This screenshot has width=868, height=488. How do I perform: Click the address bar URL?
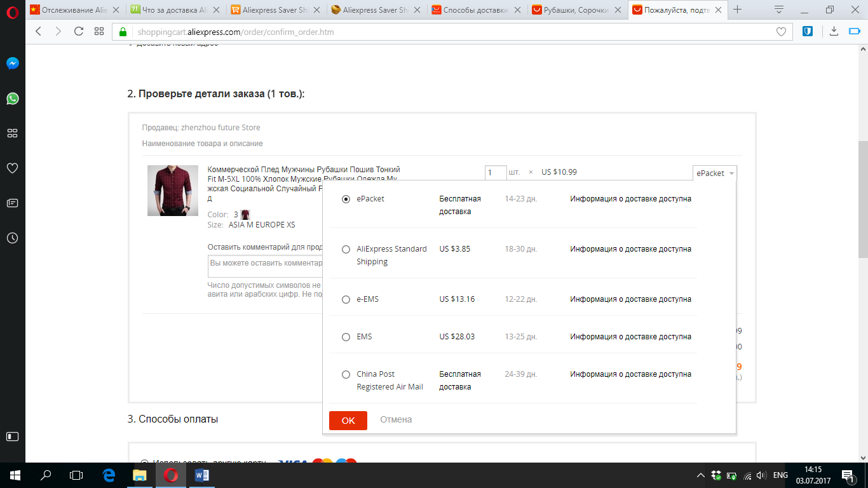pyautogui.click(x=236, y=32)
